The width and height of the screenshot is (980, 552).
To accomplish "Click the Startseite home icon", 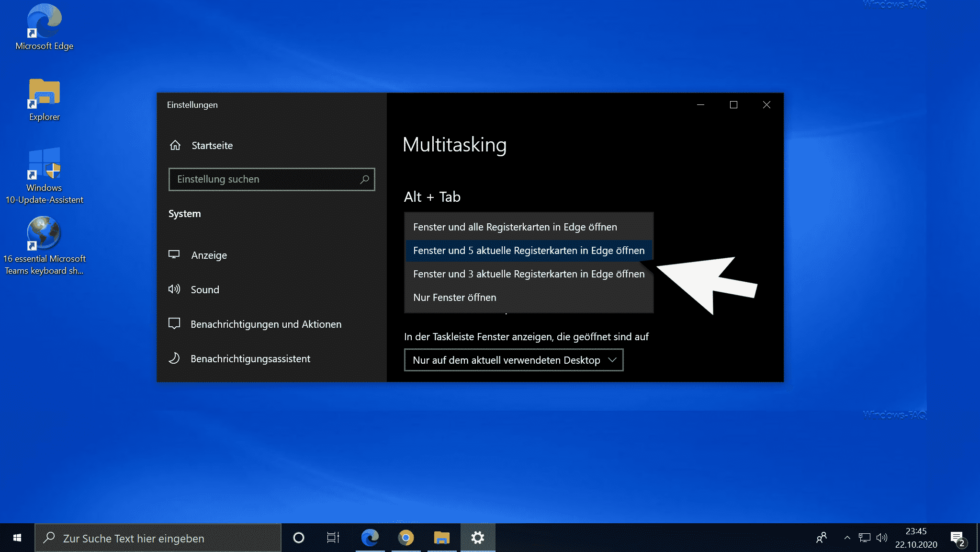I will pyautogui.click(x=175, y=145).
